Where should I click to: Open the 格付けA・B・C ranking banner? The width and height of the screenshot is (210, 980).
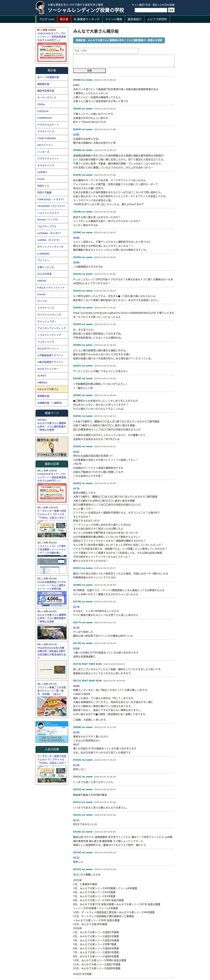pyautogui.click(x=52, y=447)
